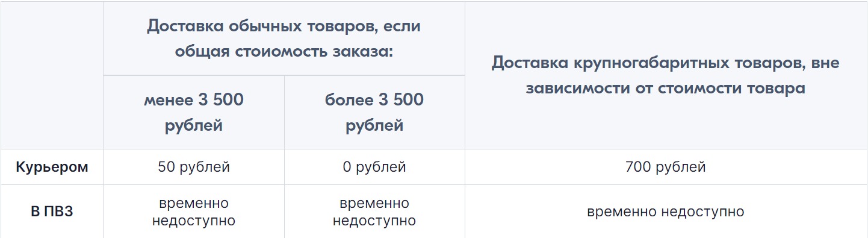Select the "В ПВЗ" row header

point(52,212)
